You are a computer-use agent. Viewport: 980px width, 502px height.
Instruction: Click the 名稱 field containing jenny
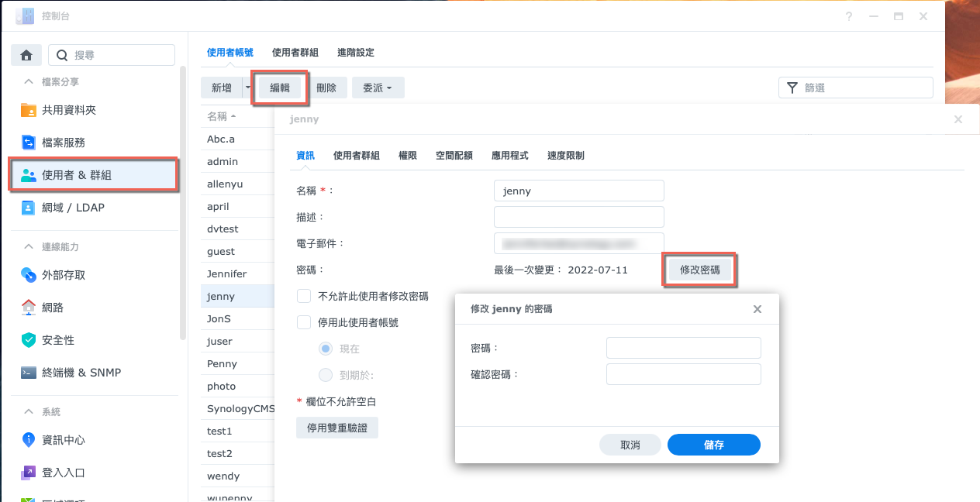pos(579,191)
